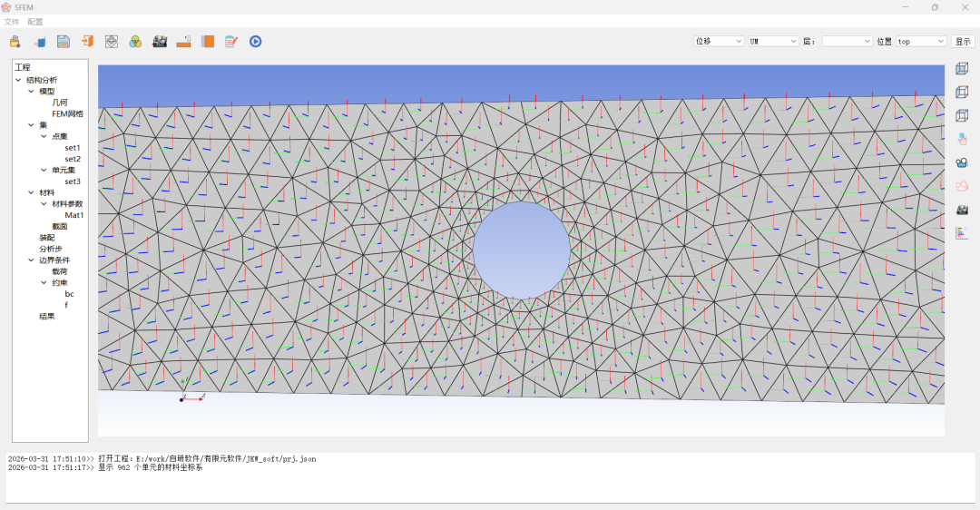Viewport: 980px width, 510px height.
Task: Select bc constraint in the tree
Action: [x=69, y=294]
